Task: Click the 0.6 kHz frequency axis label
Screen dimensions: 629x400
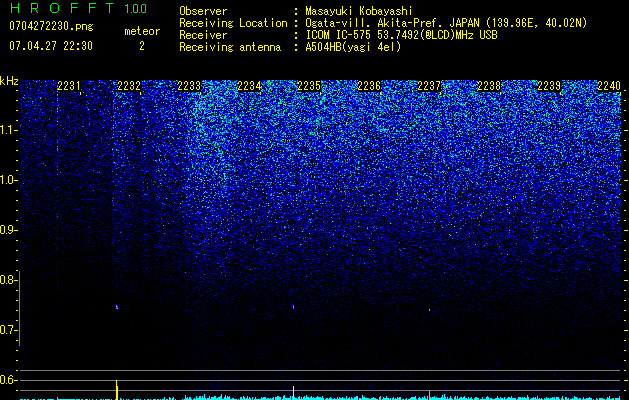Action: tap(8, 380)
